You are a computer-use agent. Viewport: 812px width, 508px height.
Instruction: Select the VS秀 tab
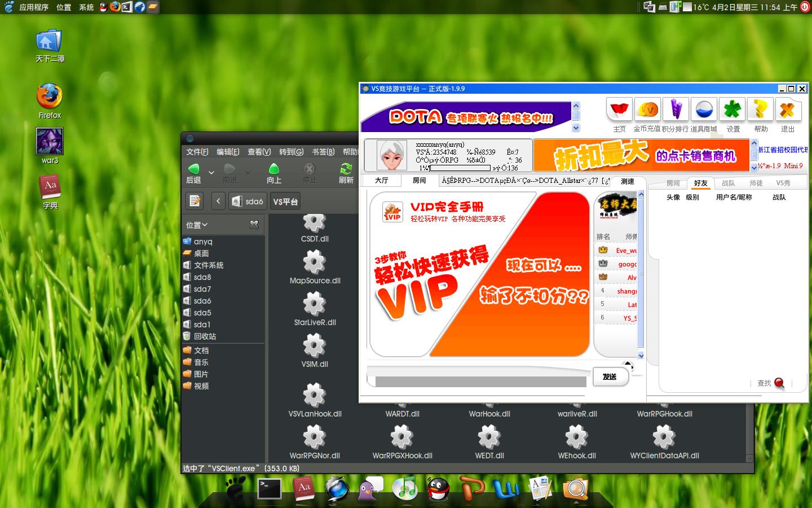(x=783, y=183)
